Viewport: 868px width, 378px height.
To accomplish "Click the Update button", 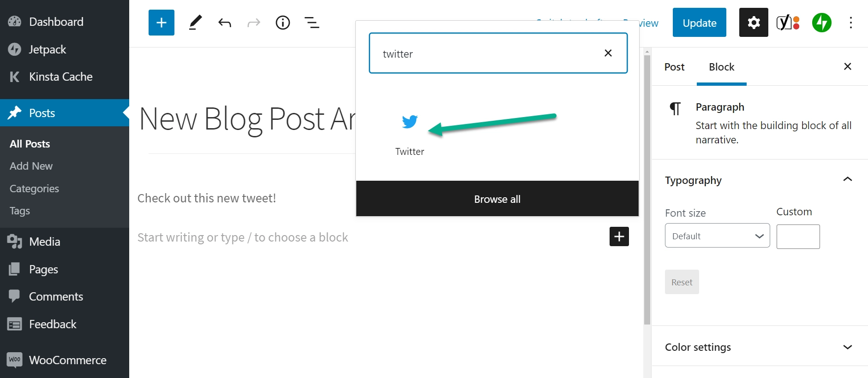I will pos(700,23).
